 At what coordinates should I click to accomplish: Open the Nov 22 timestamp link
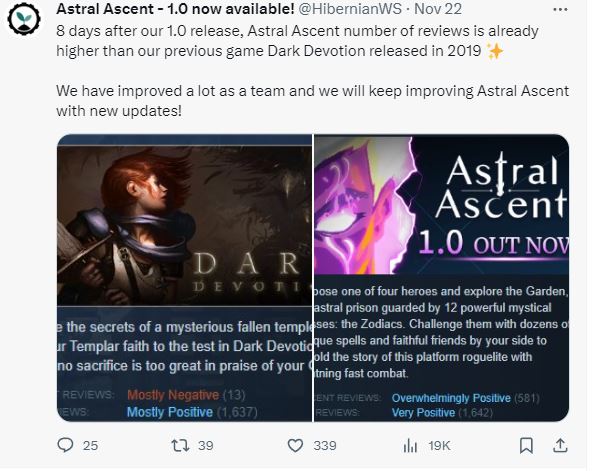(438, 9)
